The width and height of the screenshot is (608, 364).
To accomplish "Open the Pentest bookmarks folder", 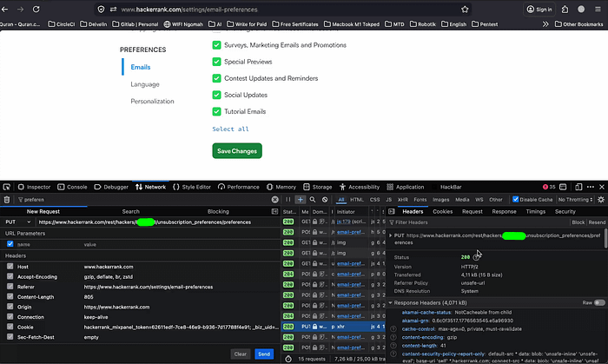I will [x=485, y=24].
